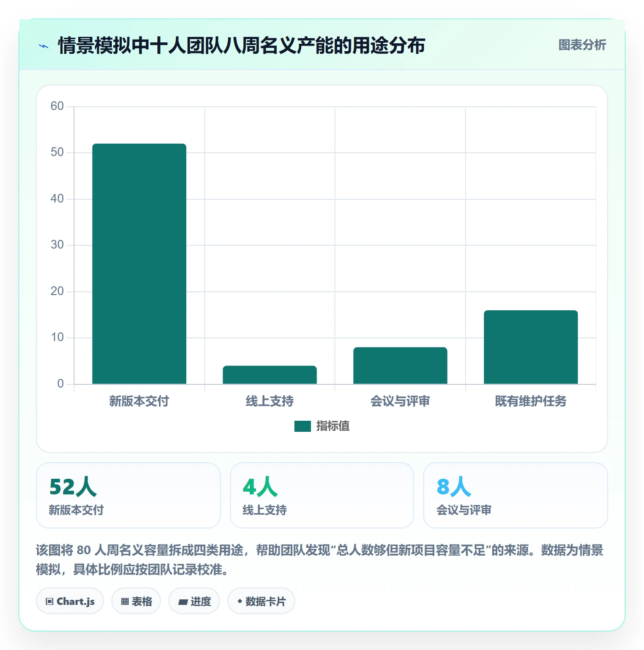Click the y-axis value 60
This screenshot has height=650, width=644.
point(57,106)
